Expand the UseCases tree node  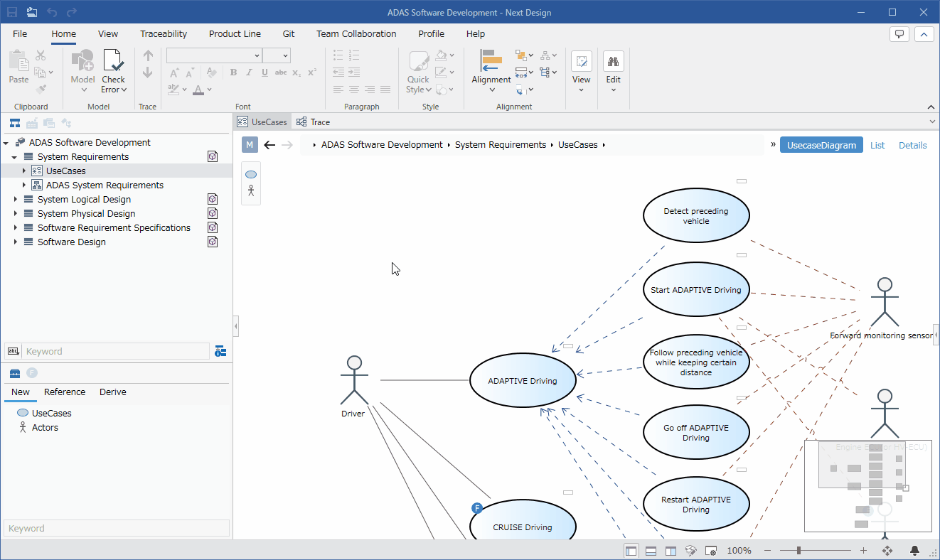click(23, 171)
